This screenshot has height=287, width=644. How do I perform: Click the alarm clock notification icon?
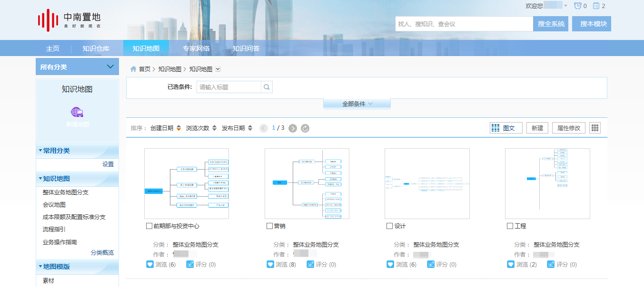(578, 6)
